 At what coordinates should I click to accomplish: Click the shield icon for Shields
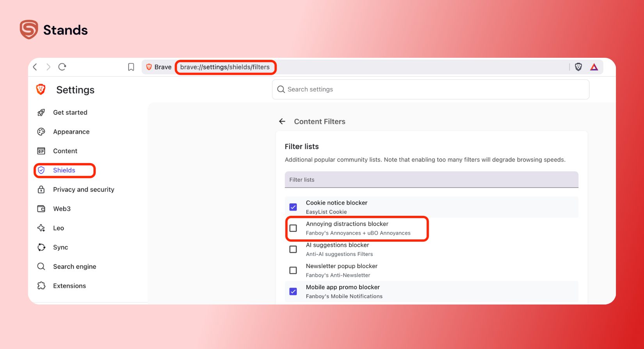(x=41, y=170)
